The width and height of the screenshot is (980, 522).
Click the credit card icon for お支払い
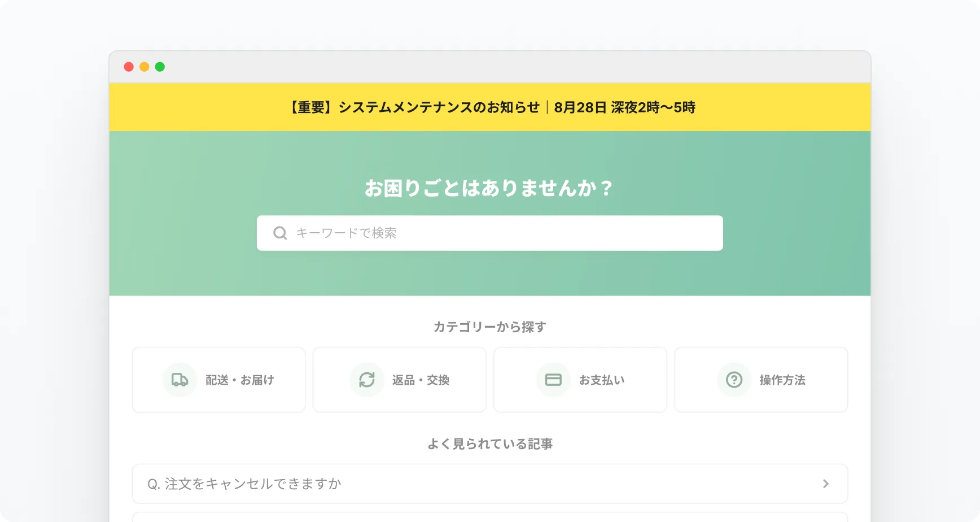coord(553,380)
